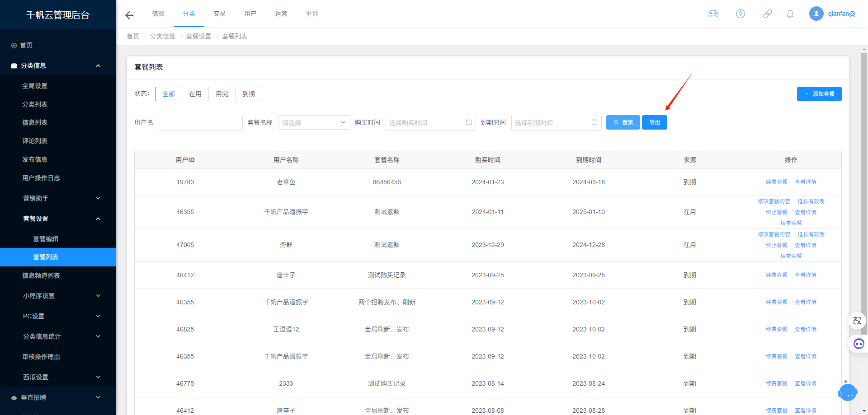This screenshot has width=868, height=415.
Task: Select the 用完 status filter
Action: tap(222, 94)
